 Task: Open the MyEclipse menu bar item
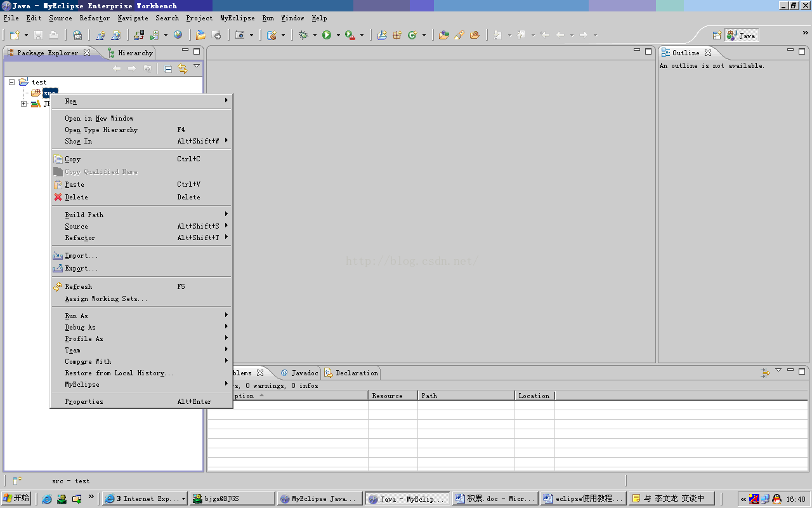237,18
